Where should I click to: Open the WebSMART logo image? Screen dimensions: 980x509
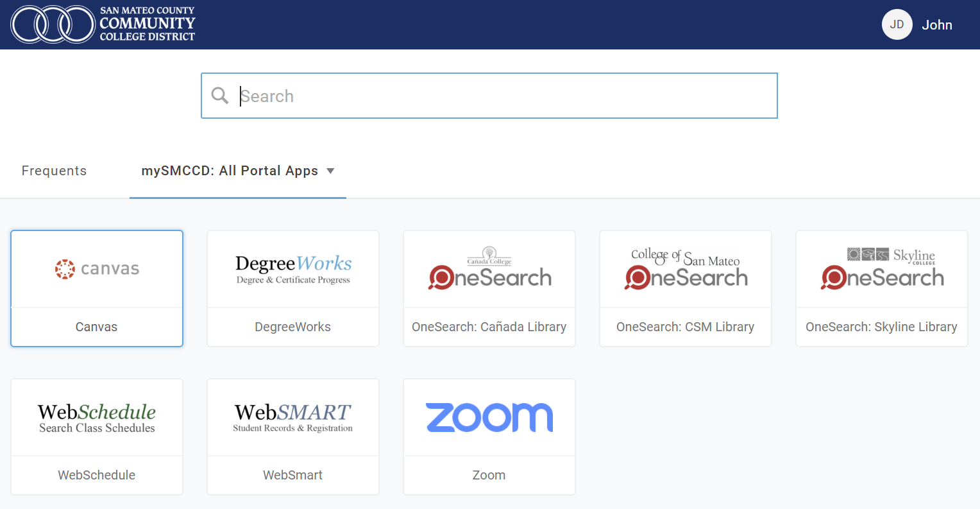pyautogui.click(x=293, y=418)
